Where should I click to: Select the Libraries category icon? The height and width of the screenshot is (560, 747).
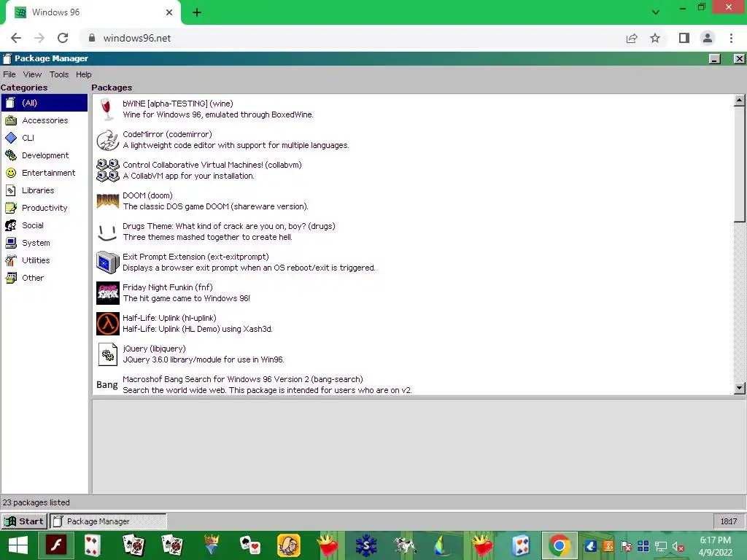click(x=11, y=190)
